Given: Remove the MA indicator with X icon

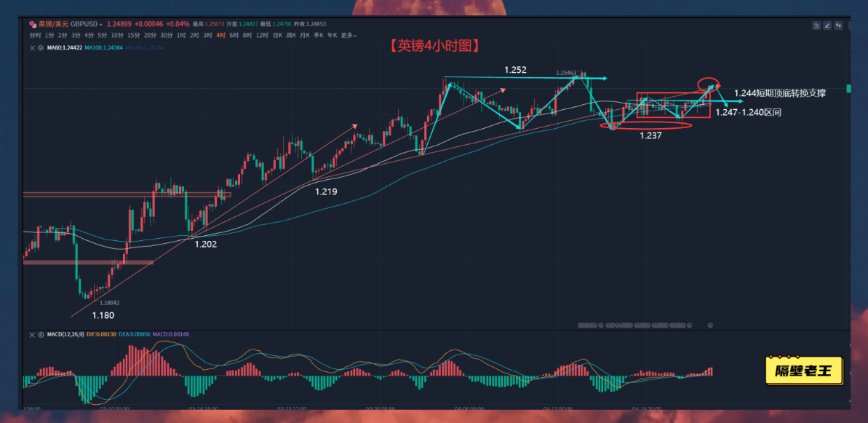Looking at the screenshot, I should point(31,48).
